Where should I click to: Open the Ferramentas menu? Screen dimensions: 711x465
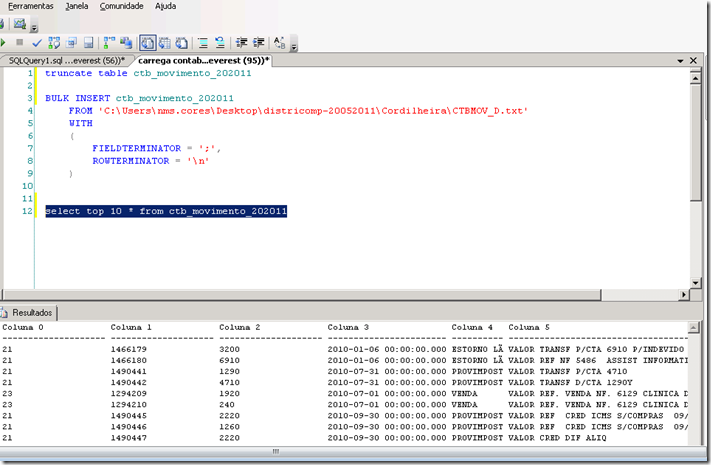pyautogui.click(x=30, y=6)
